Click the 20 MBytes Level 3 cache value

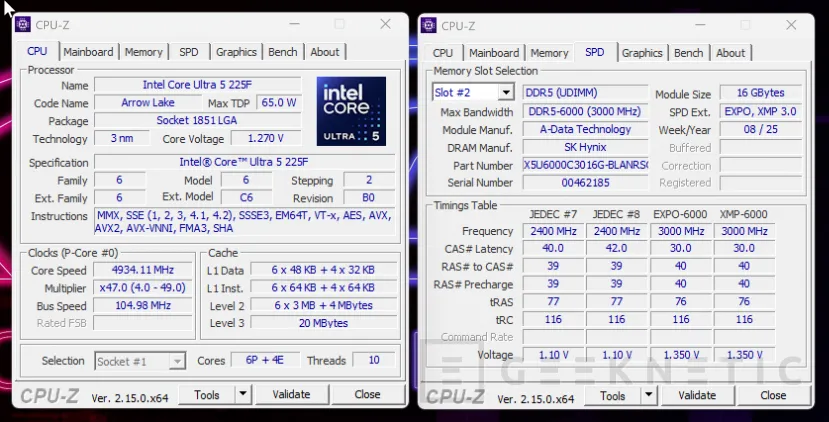pyautogui.click(x=324, y=323)
